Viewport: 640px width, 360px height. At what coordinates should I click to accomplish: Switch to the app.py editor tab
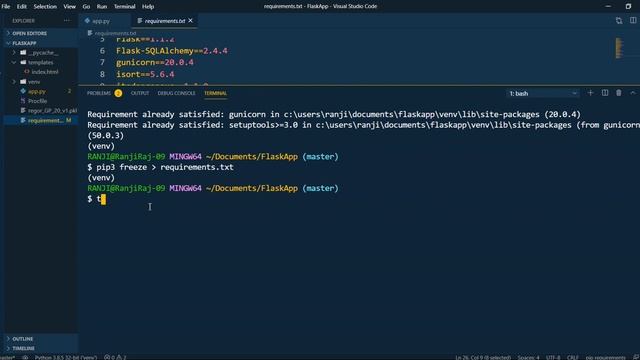pos(101,21)
